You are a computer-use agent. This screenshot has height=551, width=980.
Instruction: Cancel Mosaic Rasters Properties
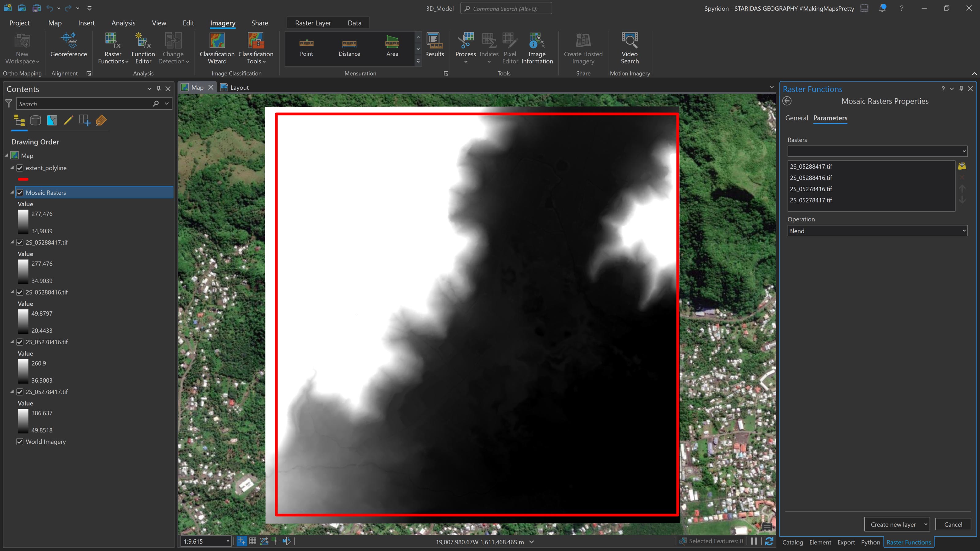point(953,524)
